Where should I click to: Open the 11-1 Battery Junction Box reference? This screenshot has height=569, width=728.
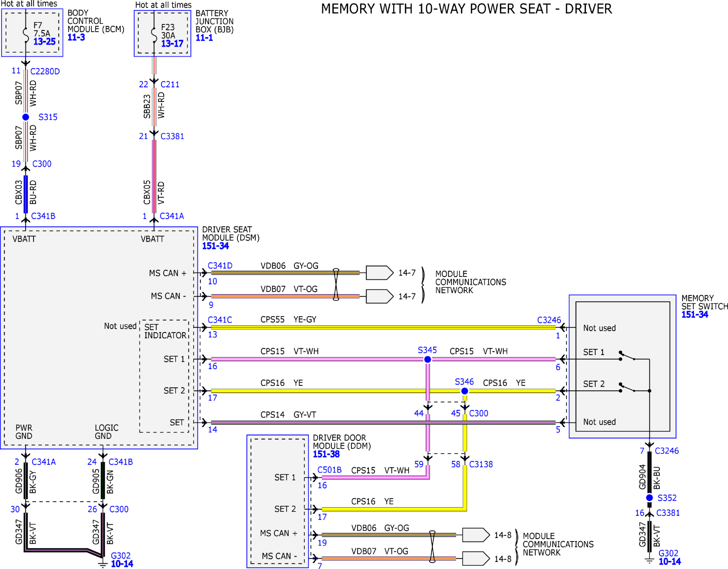pyautogui.click(x=204, y=38)
